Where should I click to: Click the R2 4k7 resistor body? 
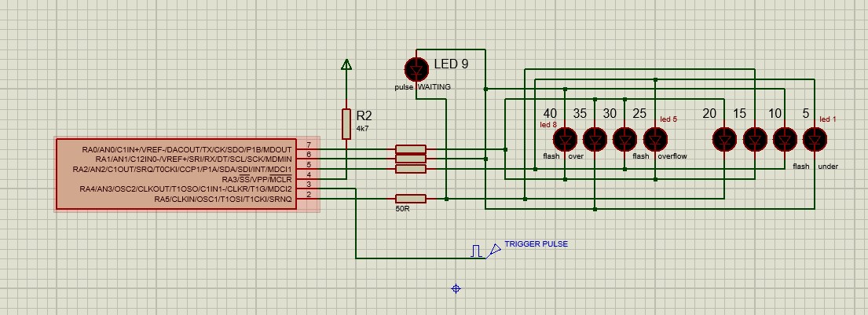(346, 124)
